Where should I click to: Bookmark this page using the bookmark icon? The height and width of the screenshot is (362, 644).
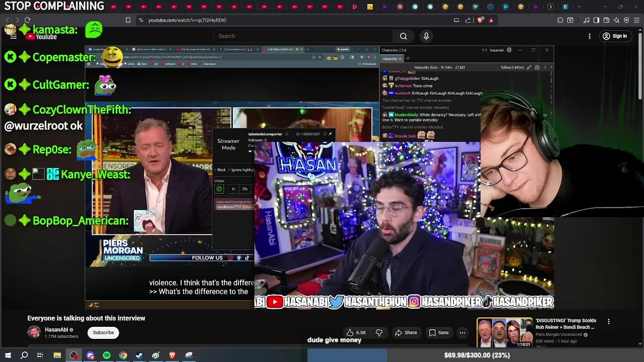pyautogui.click(x=128, y=20)
